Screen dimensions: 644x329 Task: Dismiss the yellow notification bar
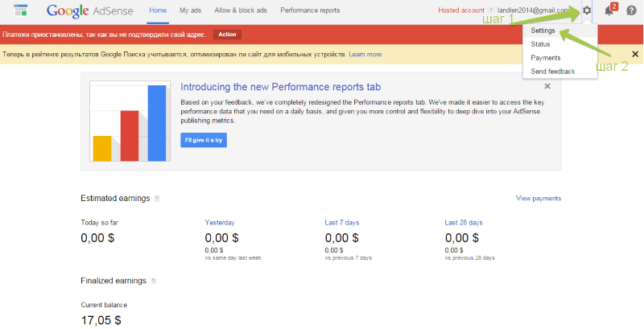(635, 54)
